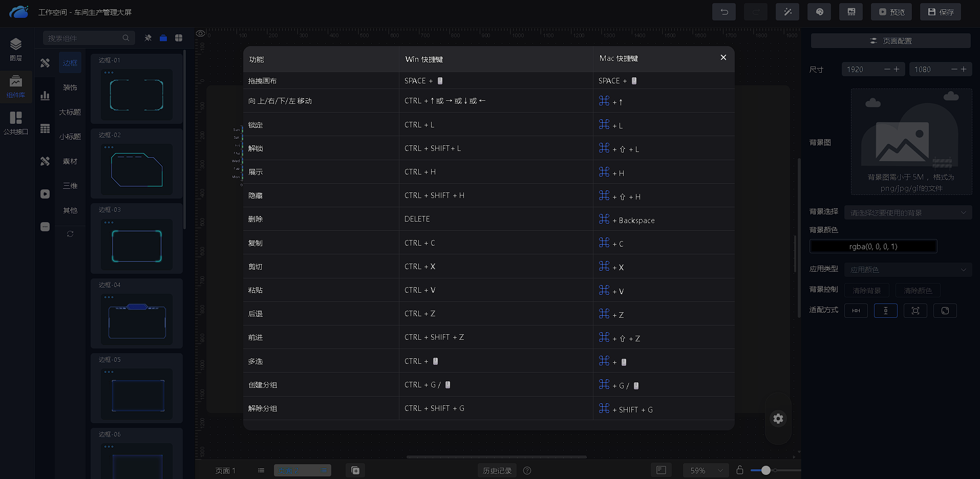Click the add page icon in bottom bar

[355, 470]
